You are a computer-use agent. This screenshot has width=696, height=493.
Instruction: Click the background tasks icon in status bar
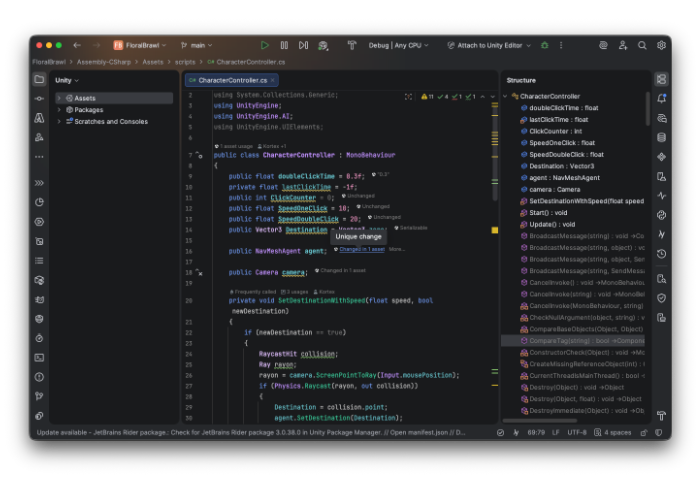coord(500,433)
